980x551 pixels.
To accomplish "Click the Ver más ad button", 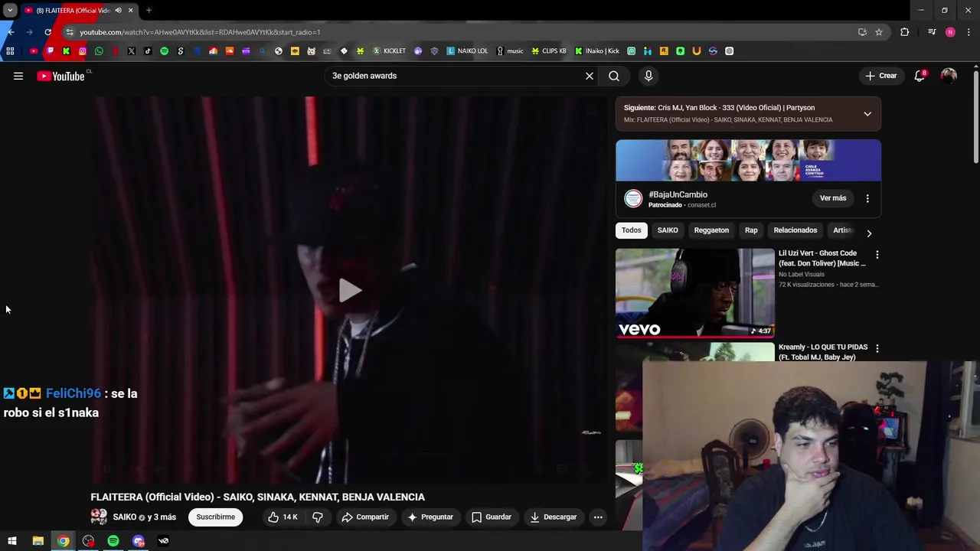I will click(x=833, y=198).
